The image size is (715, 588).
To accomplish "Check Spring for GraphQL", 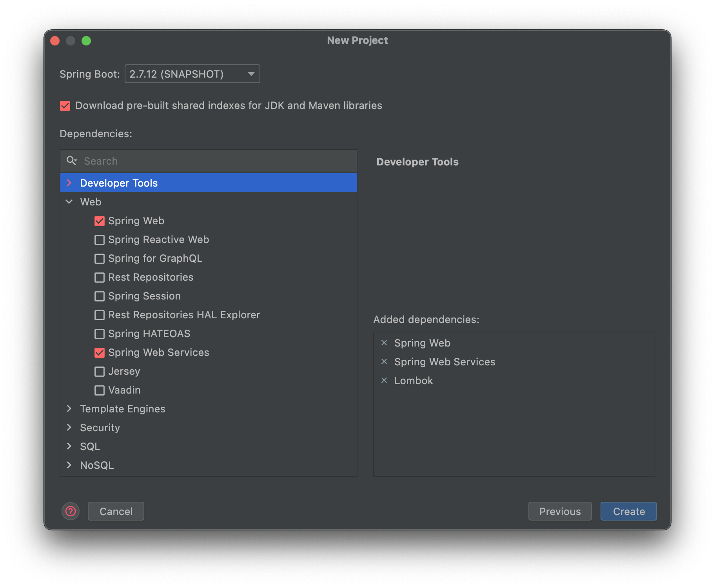I will click(x=100, y=258).
